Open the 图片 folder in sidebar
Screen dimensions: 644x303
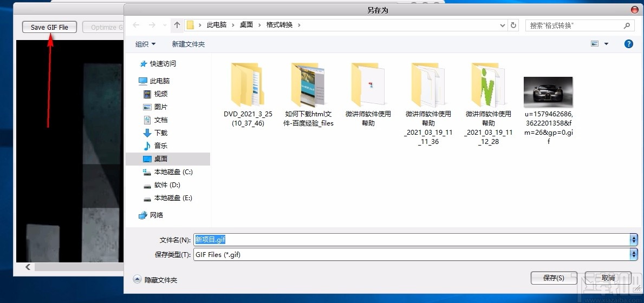pos(155,107)
